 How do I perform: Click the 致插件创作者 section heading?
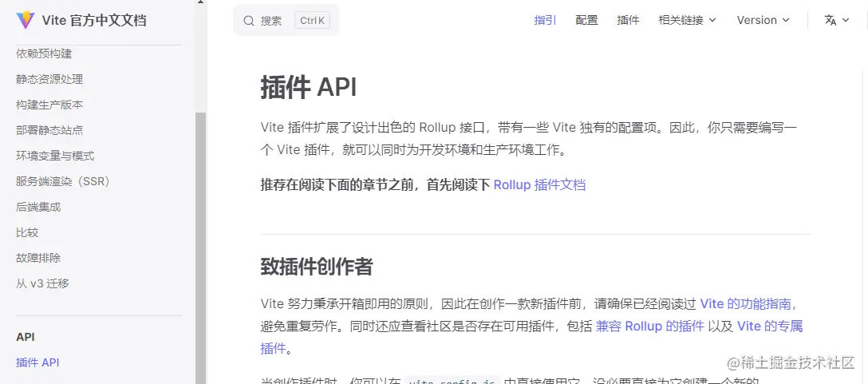pos(317,267)
